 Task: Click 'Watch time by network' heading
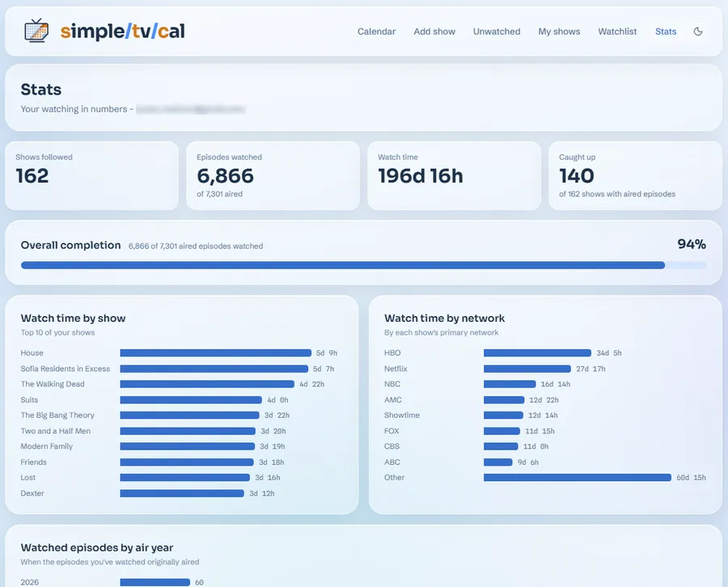[x=444, y=319]
